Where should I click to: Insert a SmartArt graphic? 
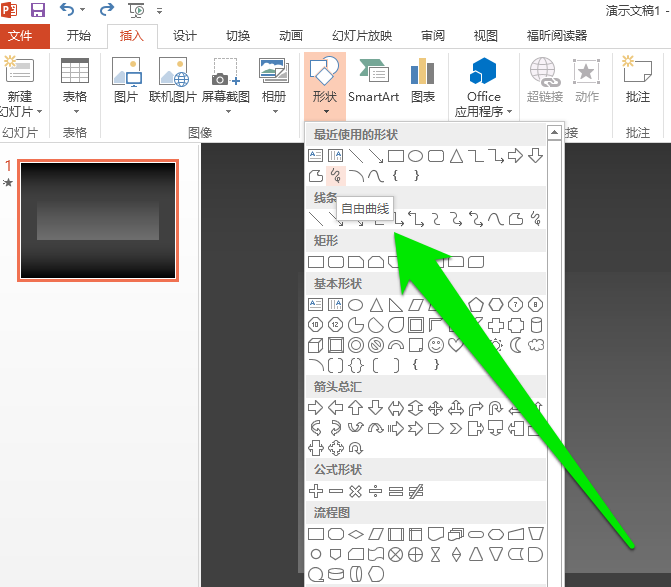(374, 80)
